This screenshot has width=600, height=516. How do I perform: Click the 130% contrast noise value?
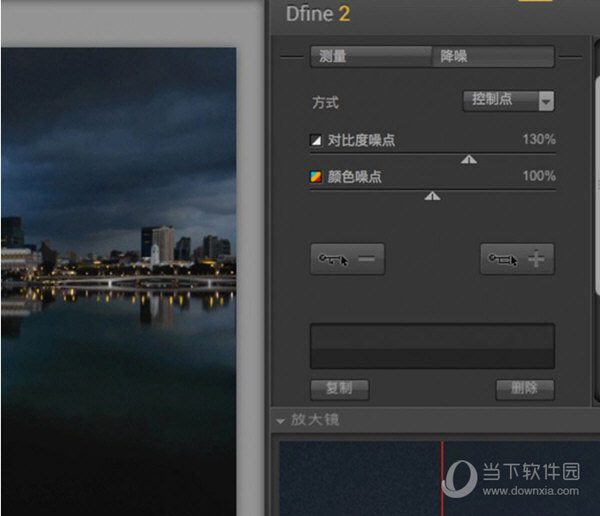[539, 139]
